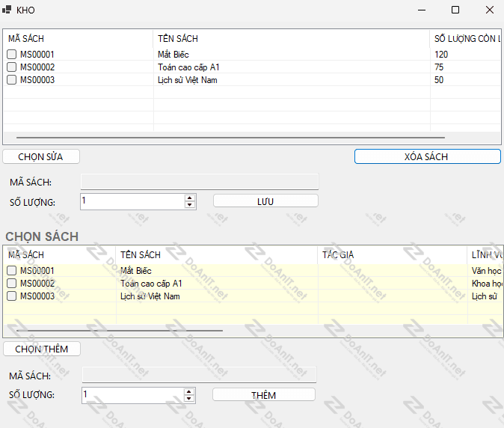504x428 pixels.
Task: Increase quantity next to the THÊM button
Action: point(189,391)
